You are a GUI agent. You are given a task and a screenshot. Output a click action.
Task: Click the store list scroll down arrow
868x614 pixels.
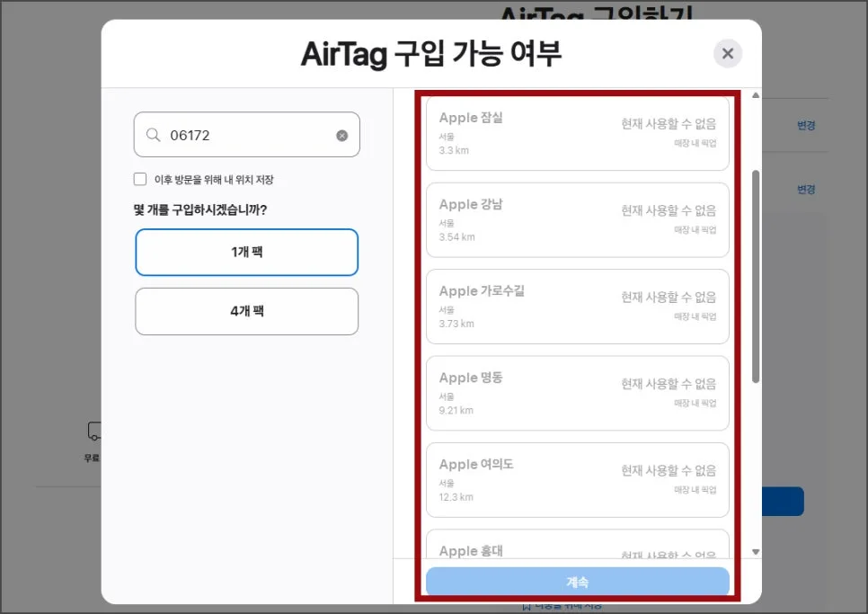click(x=756, y=552)
